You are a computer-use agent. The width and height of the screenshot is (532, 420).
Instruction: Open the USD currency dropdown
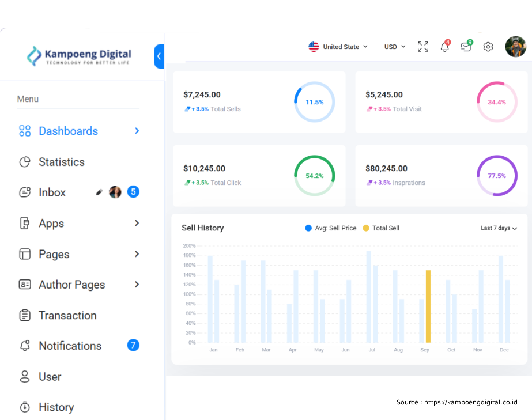pos(395,47)
